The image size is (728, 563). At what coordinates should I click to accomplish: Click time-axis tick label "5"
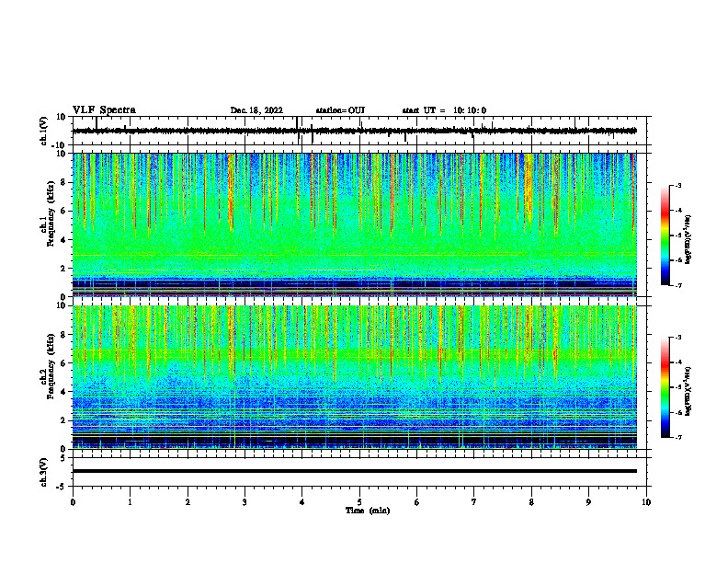[359, 502]
